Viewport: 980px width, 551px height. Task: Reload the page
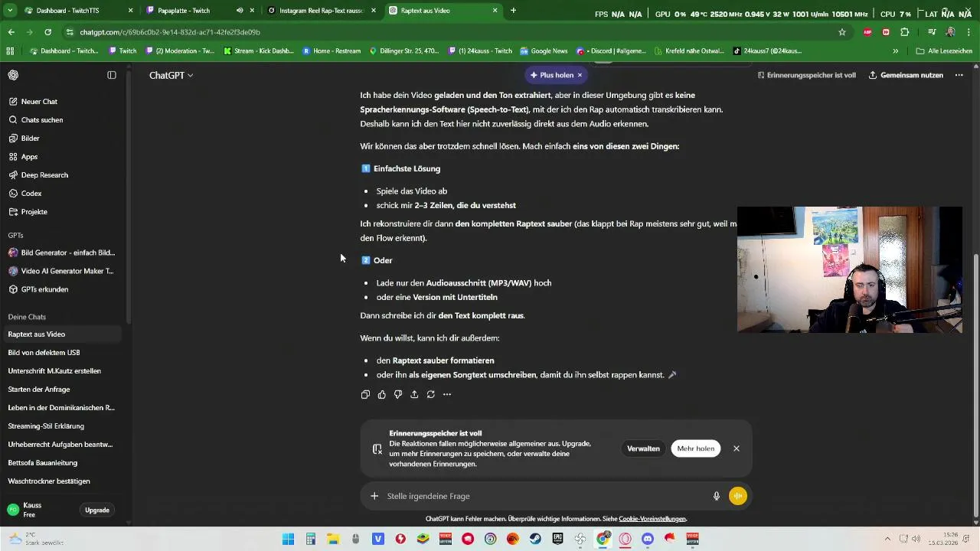tap(47, 32)
